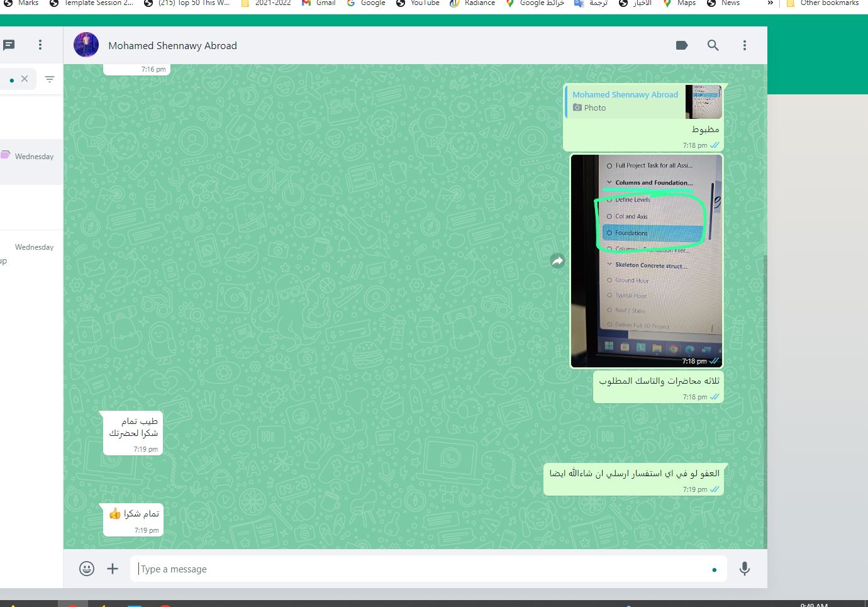This screenshot has width=868, height=607.
Task: Forward the sent photo using arrow icon
Action: pos(557,261)
